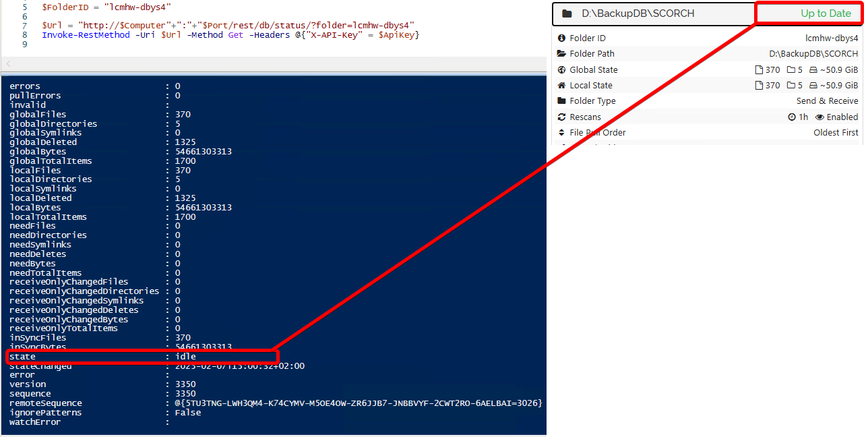Click the eye icon beside Enabled

coord(819,117)
